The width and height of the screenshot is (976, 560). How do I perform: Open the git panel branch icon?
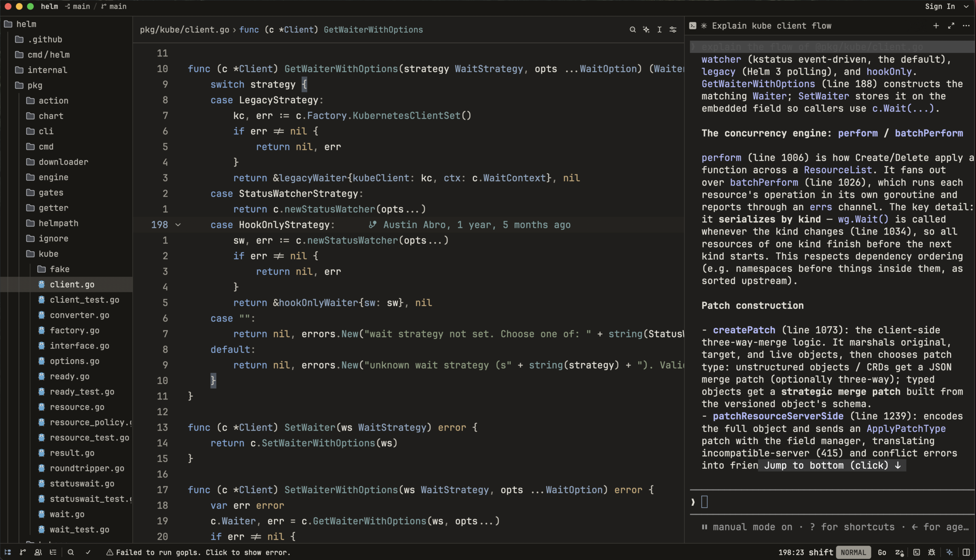tap(23, 552)
